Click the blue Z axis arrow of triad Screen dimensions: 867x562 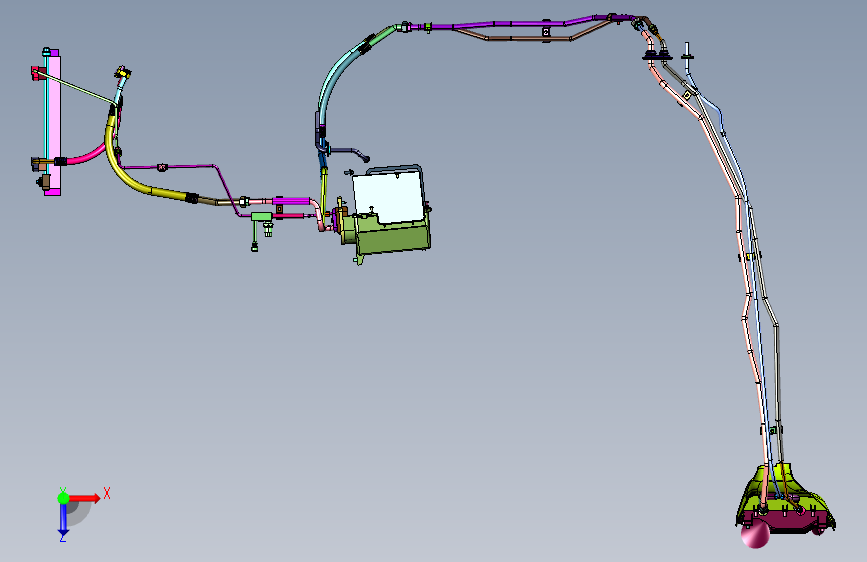click(x=63, y=518)
